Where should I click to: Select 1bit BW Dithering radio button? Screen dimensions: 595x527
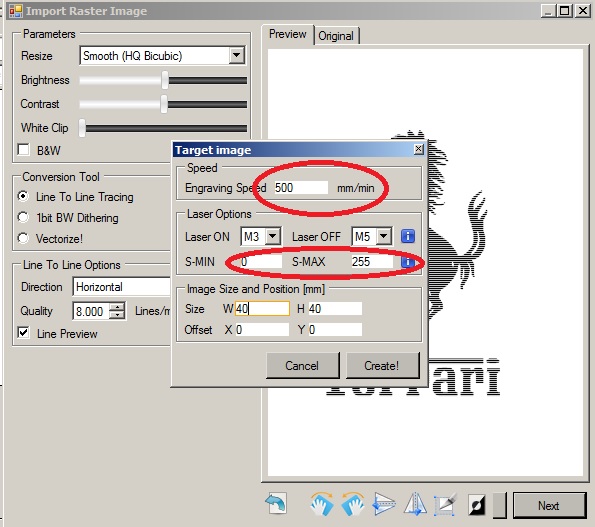click(23, 217)
